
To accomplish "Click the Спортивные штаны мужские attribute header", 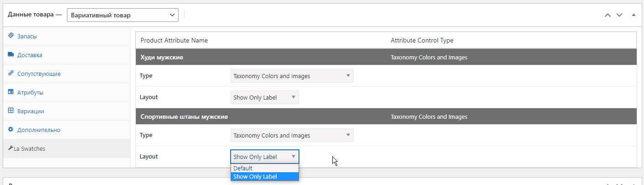I will pyautogui.click(x=386, y=116).
